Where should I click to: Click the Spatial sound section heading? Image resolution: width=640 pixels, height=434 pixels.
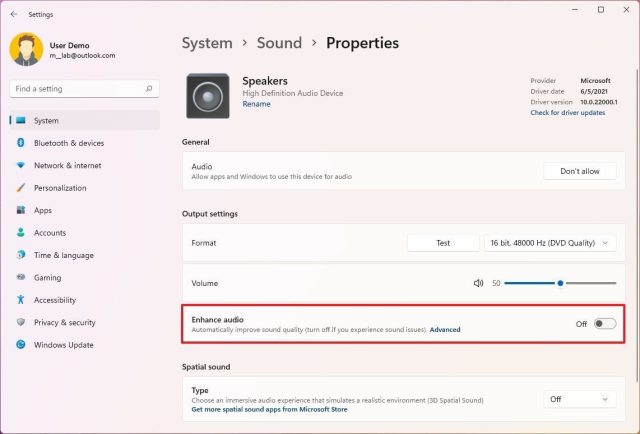coord(206,367)
